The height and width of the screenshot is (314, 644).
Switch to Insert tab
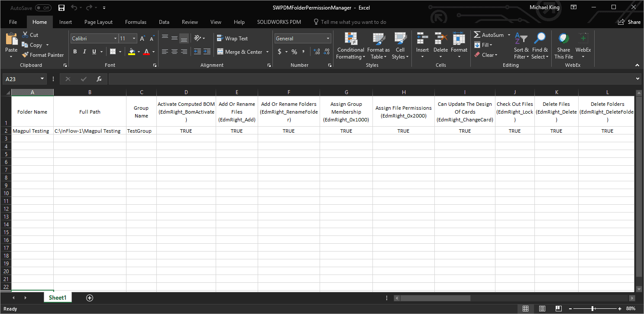tap(66, 22)
